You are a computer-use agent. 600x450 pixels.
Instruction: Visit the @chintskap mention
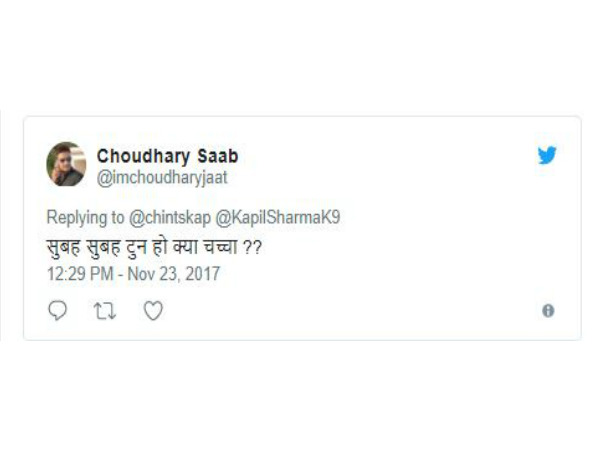(x=170, y=218)
